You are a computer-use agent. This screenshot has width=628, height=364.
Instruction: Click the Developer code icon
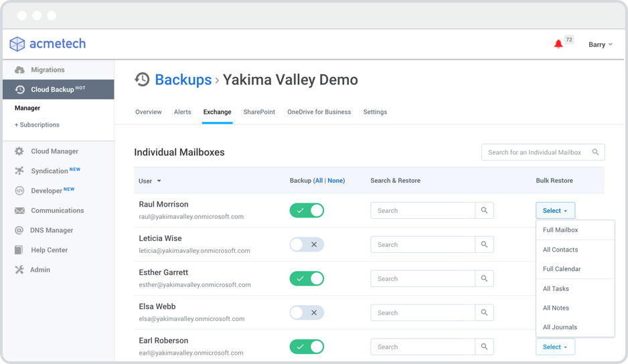[x=19, y=191]
